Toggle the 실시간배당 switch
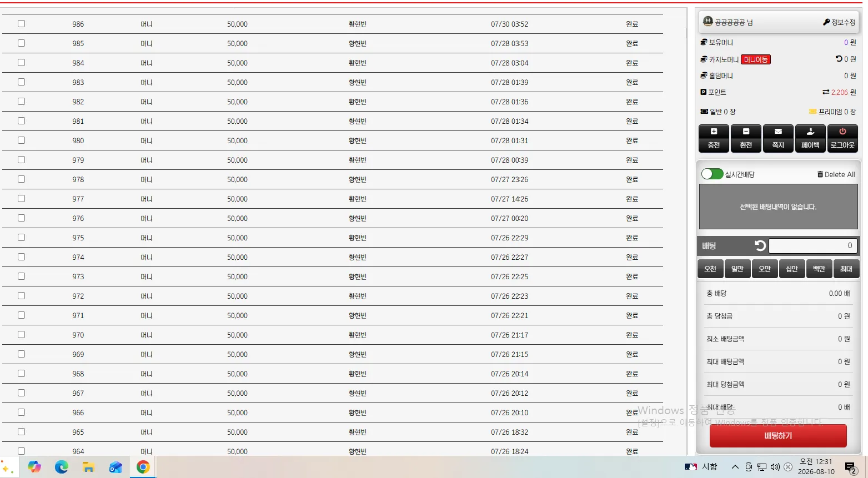Viewport: 868px width, 478px height. pyautogui.click(x=712, y=174)
